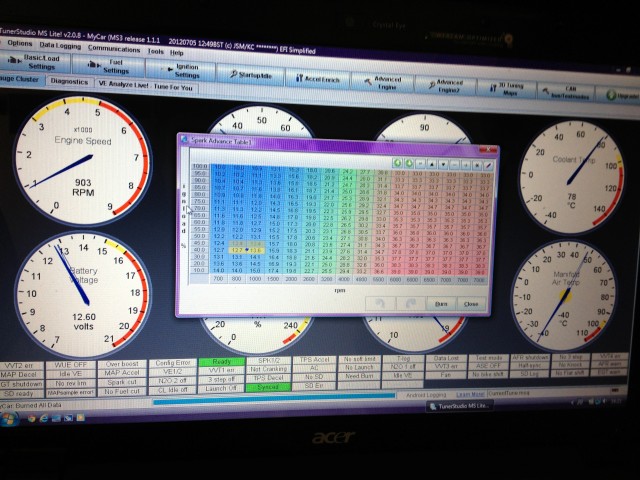Click the Learn More link near Android Logging
Viewport: 640px width, 480px height.
click(x=470, y=395)
